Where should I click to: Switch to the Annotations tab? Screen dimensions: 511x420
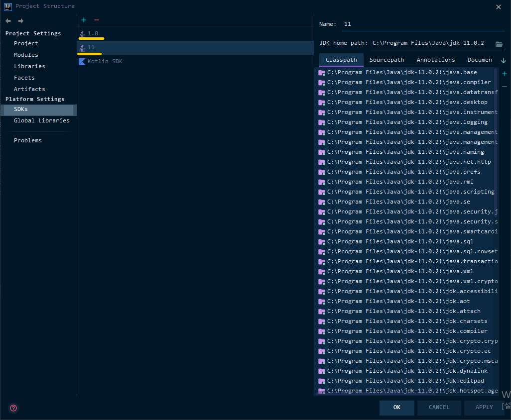(435, 60)
